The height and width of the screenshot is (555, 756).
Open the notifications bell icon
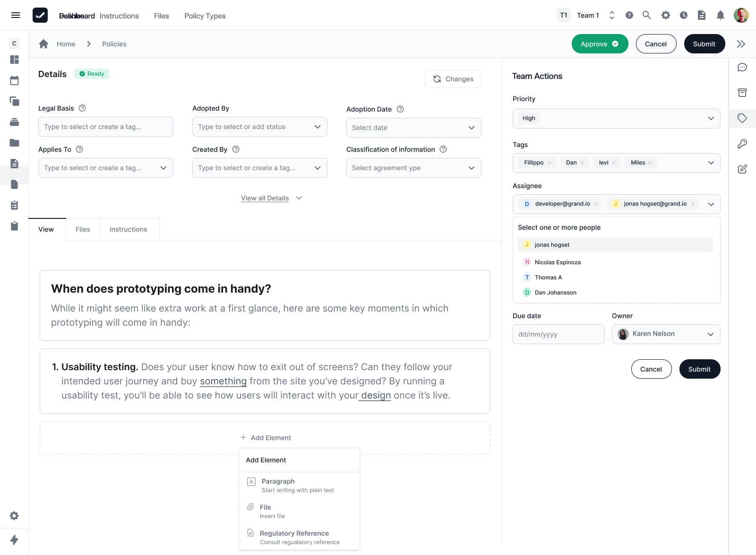(720, 16)
